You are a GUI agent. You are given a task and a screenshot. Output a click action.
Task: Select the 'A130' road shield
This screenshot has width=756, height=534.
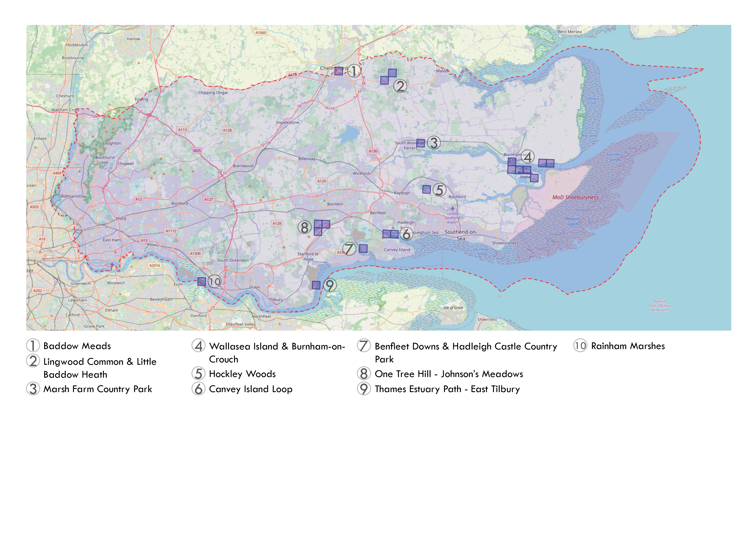pos(373,151)
